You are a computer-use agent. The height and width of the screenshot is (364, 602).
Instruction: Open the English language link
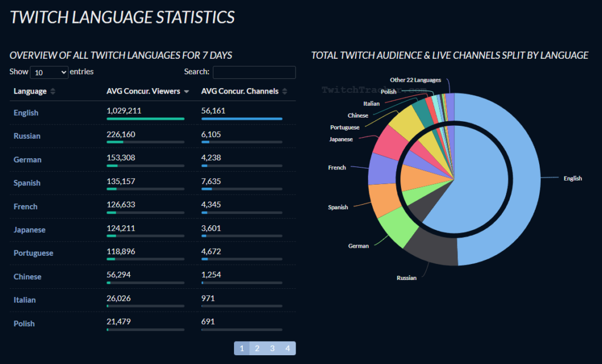tap(26, 113)
